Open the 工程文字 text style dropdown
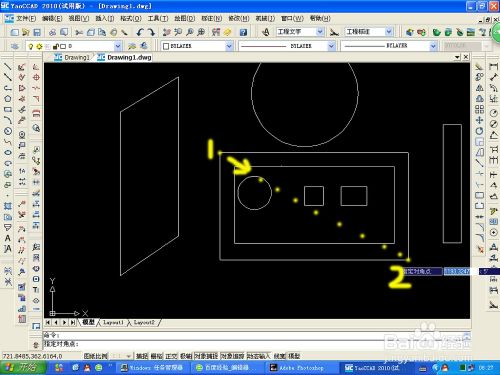Image resolution: width=500 pixels, height=375 pixels. pyautogui.click(x=320, y=32)
